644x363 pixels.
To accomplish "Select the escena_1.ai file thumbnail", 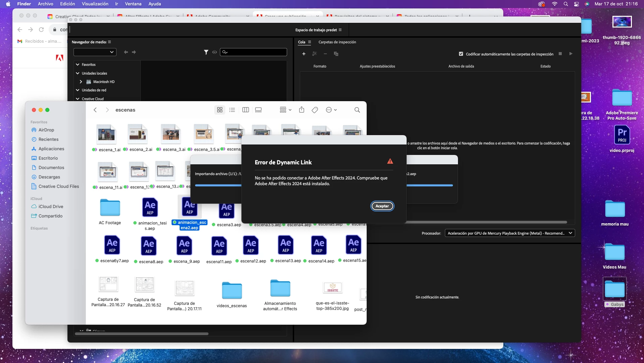I will [106, 134].
